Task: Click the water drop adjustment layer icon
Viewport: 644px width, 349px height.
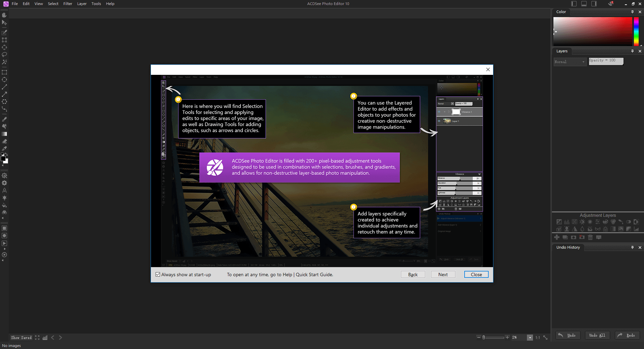Action: [x=582, y=229]
